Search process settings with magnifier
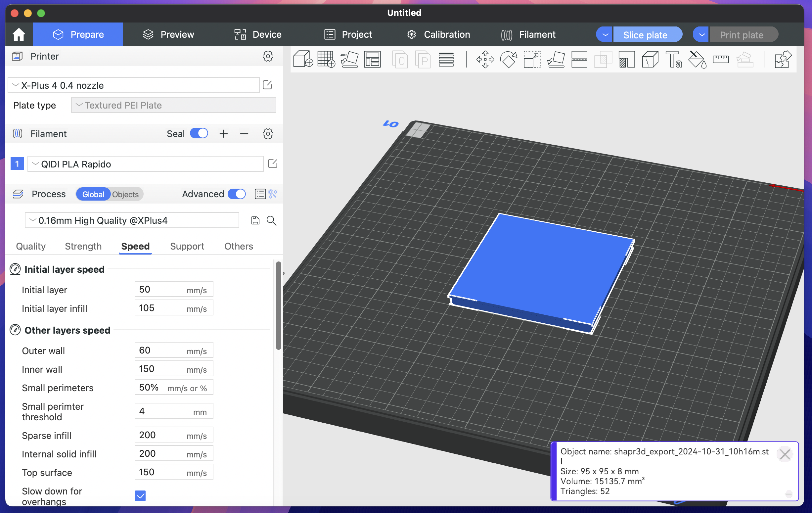Viewport: 812px width, 513px height. tap(271, 220)
